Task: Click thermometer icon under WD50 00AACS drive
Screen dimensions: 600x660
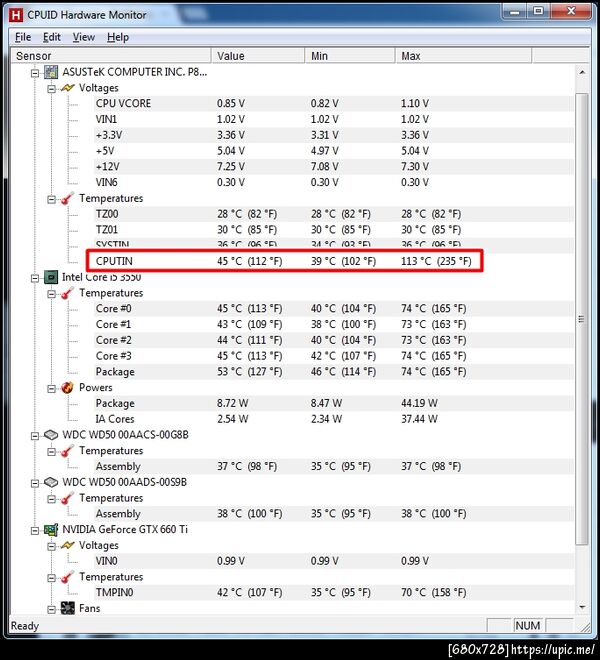Action: pyautogui.click(x=67, y=451)
